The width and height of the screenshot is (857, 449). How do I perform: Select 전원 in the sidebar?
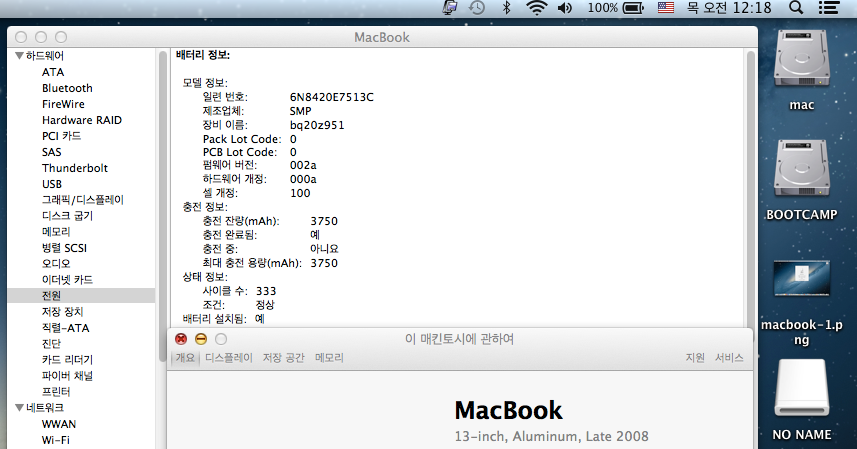point(52,296)
